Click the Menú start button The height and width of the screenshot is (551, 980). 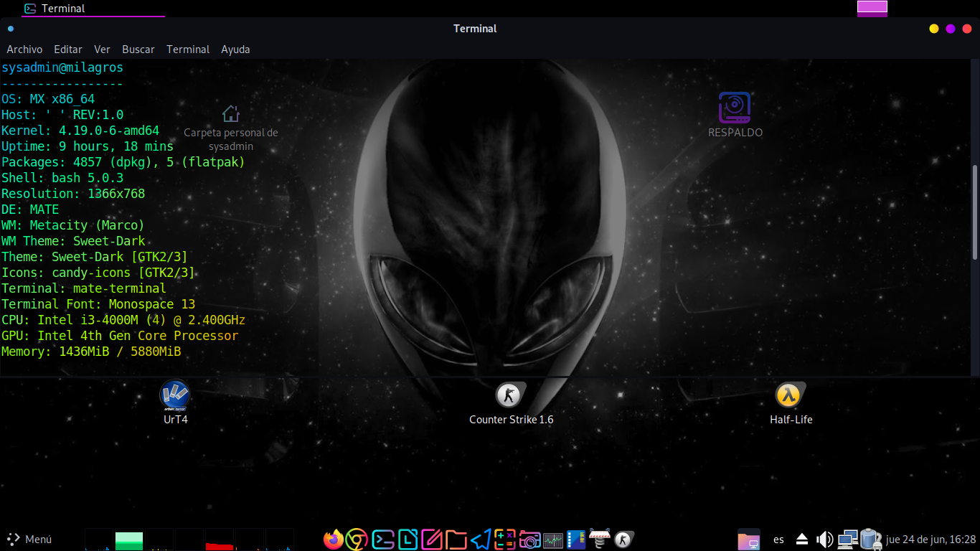(x=30, y=540)
